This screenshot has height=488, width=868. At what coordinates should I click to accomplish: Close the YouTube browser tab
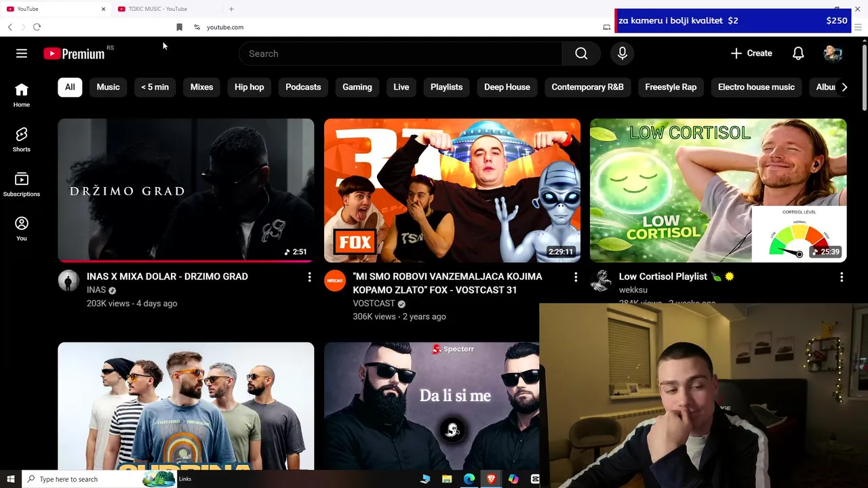[103, 9]
